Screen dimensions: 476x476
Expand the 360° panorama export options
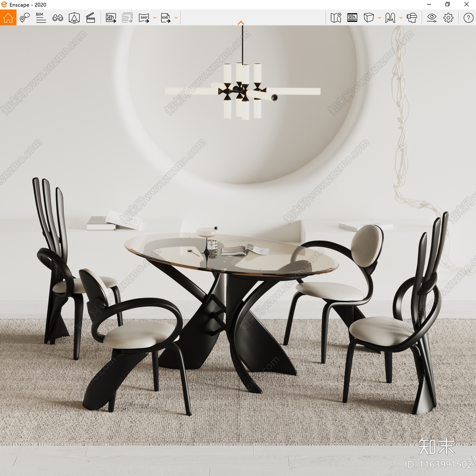[155, 18]
